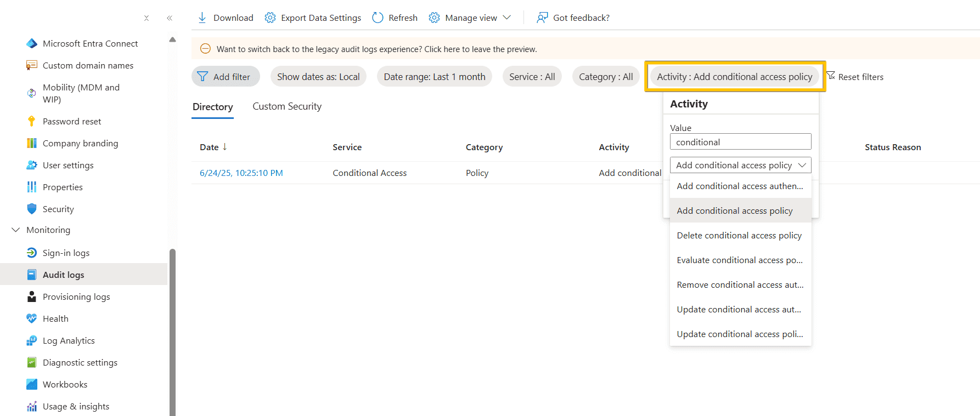This screenshot has width=980, height=416.
Task: Open the 6/24/25, 10:25:10 PM log entry
Action: point(241,173)
